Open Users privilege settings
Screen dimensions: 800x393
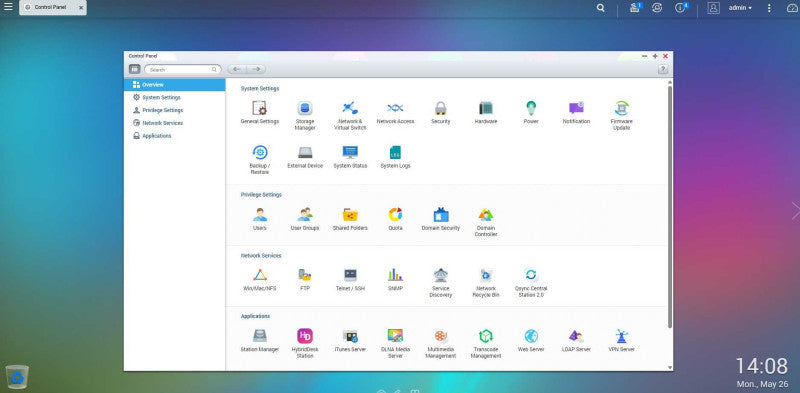coord(260,219)
